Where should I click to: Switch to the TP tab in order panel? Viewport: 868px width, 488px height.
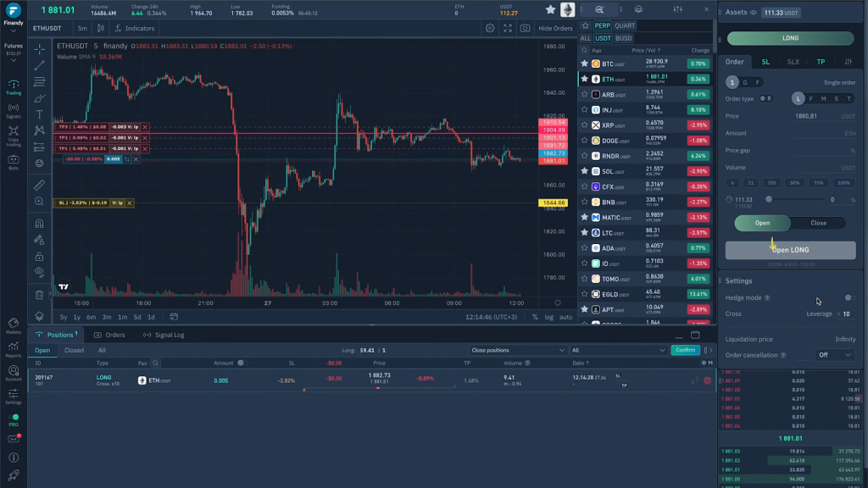coord(821,62)
